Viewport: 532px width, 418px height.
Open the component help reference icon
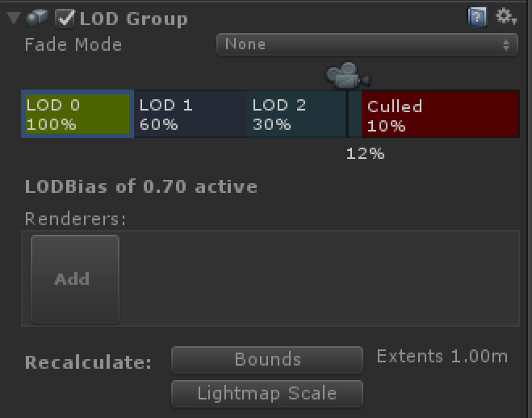(x=477, y=17)
